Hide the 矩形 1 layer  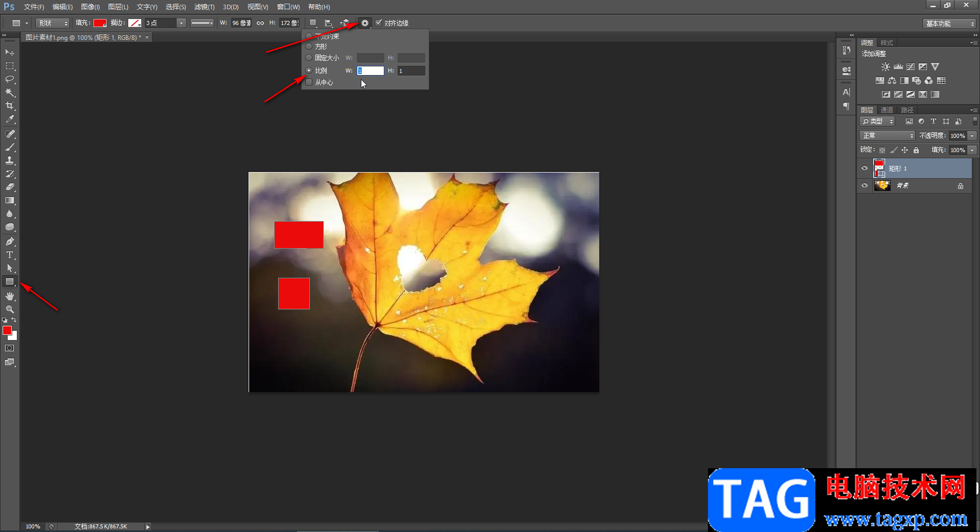tap(865, 168)
